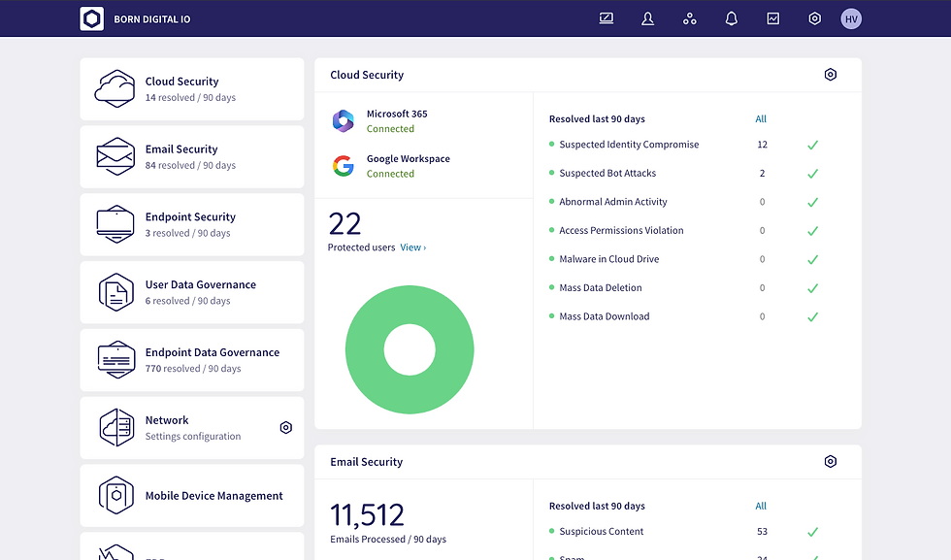Click the document icon on User Data Governance
The image size is (951, 560).
coord(115,292)
